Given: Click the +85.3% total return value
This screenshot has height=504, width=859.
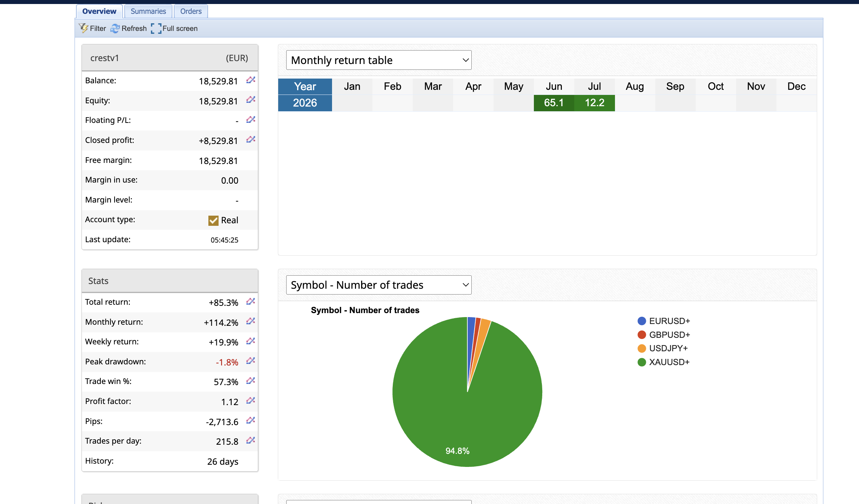Looking at the screenshot, I should click(x=223, y=303).
